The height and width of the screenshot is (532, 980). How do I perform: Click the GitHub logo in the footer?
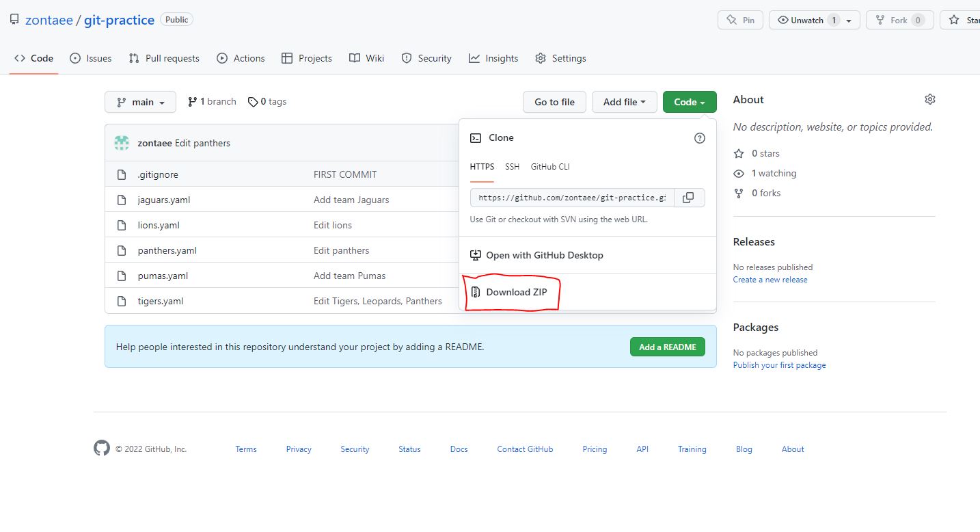(x=102, y=449)
